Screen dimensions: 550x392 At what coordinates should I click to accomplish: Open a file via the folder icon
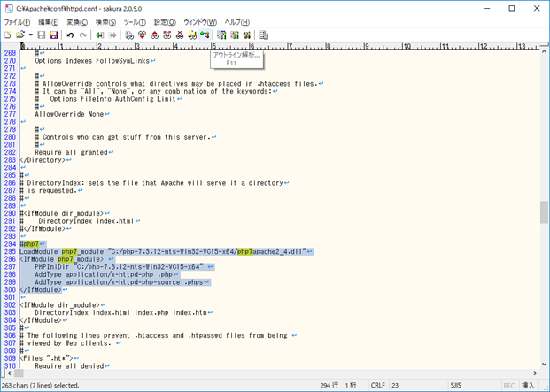pyautogui.click(x=20, y=35)
